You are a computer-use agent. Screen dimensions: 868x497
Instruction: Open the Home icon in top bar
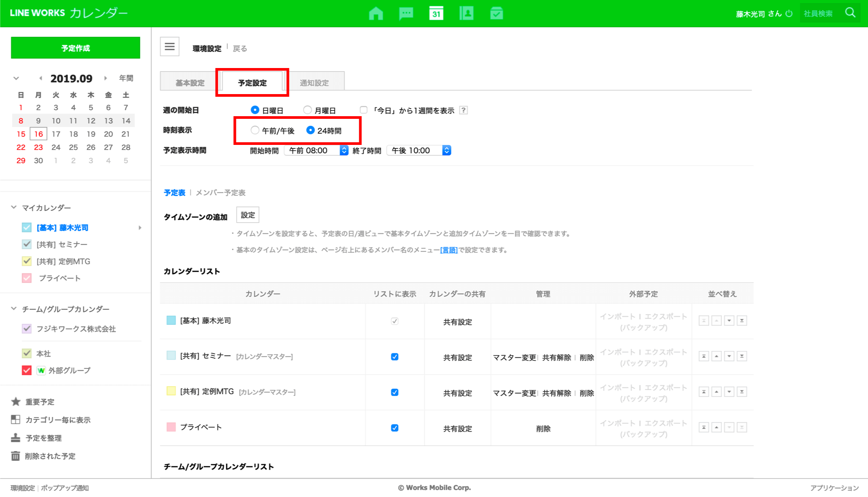[x=376, y=13]
